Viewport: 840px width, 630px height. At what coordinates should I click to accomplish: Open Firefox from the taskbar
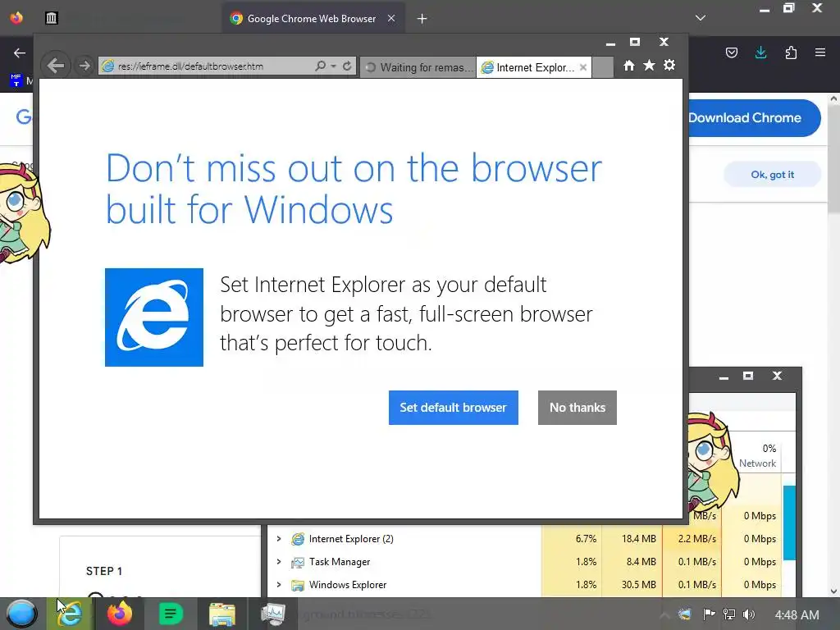pos(120,614)
